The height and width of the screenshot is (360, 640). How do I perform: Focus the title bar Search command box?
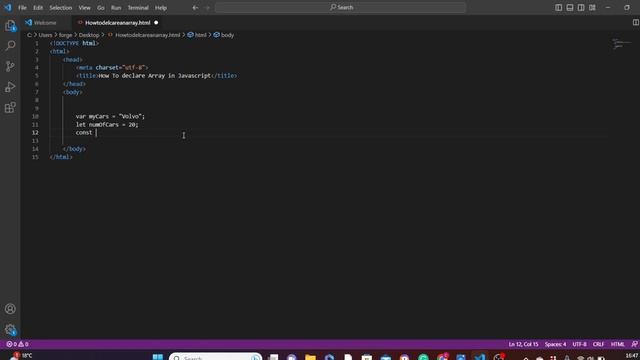tap(340, 7)
